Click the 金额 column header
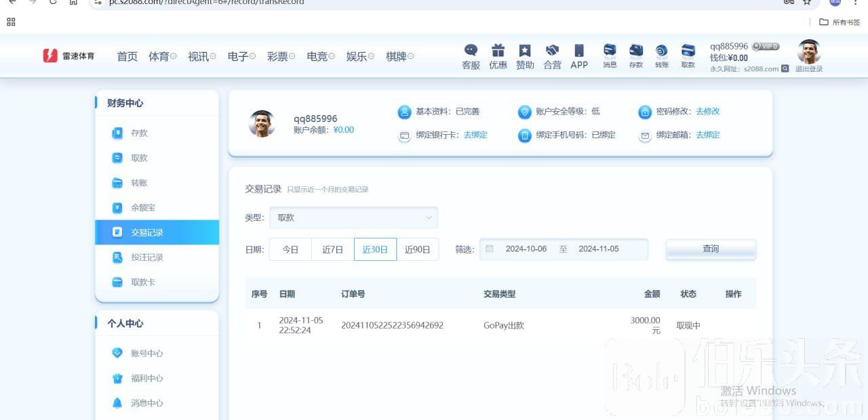The width and height of the screenshot is (868, 420). tap(652, 294)
